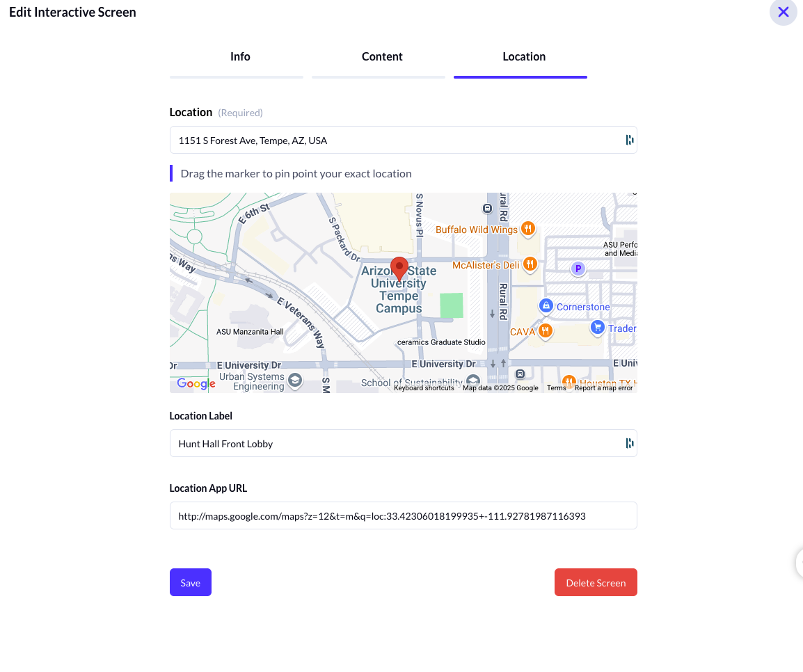803x672 pixels.
Task: Click the Save button
Action: [190, 582]
